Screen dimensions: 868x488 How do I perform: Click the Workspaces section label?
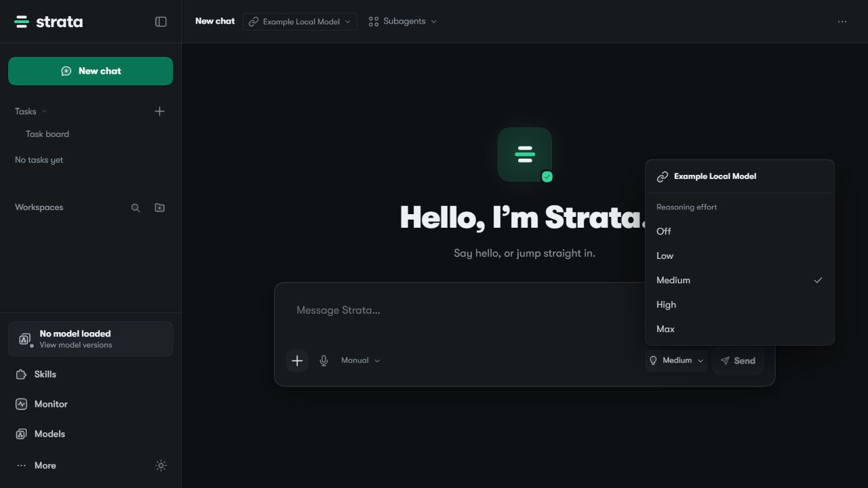tap(39, 207)
